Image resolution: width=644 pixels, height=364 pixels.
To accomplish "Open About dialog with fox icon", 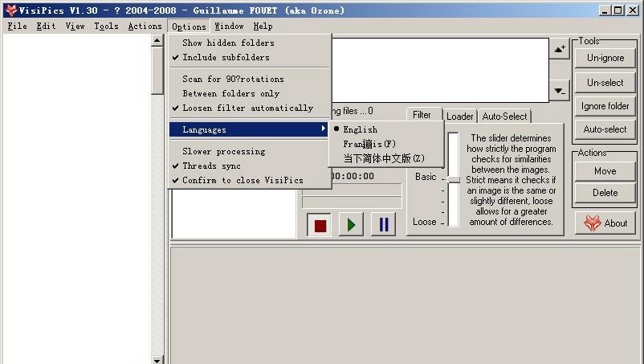I will pyautogui.click(x=605, y=223).
